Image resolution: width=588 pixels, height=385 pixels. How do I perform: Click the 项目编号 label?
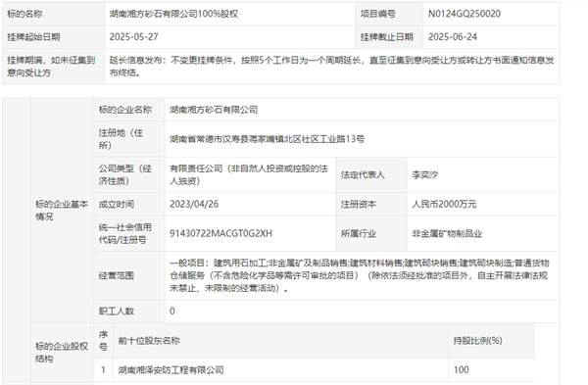click(x=378, y=14)
